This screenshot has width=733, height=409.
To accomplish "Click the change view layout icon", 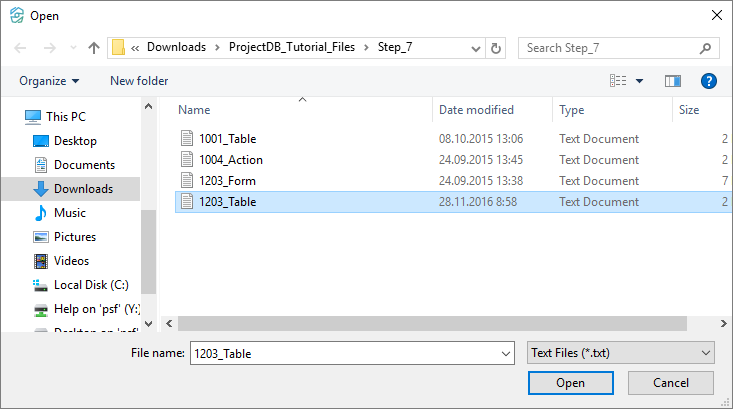I will (619, 81).
